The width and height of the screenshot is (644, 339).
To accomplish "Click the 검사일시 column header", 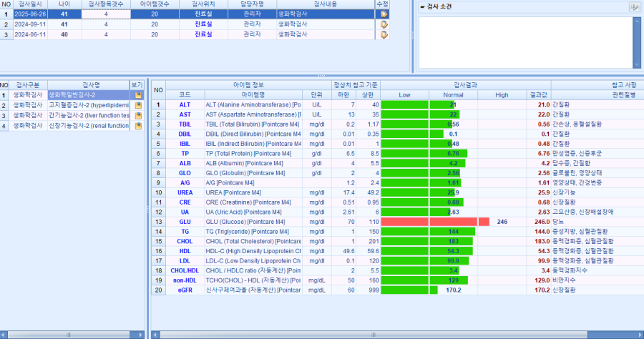I will click(31, 4).
